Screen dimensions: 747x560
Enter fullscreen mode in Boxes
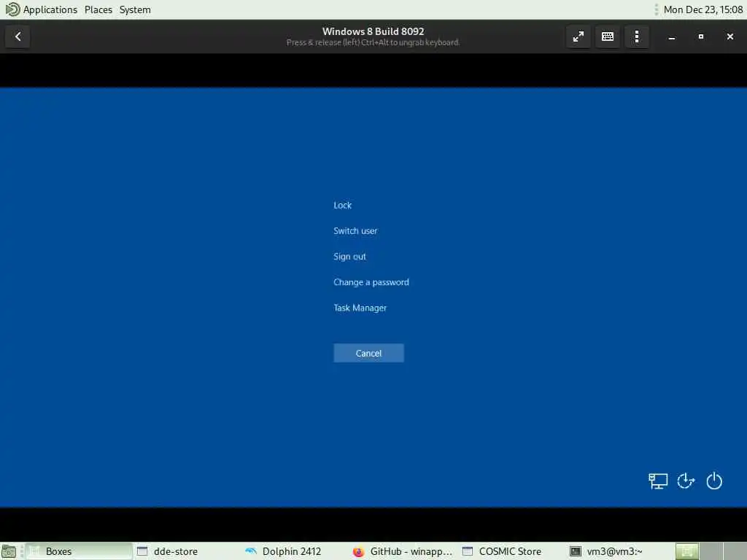[x=578, y=36]
